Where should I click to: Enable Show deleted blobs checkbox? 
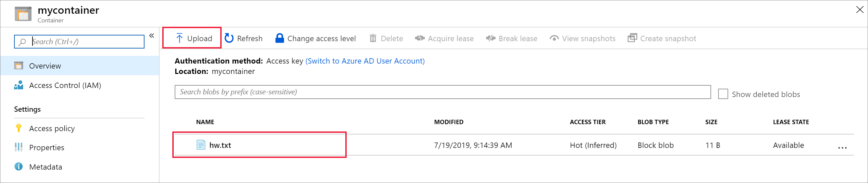point(723,94)
